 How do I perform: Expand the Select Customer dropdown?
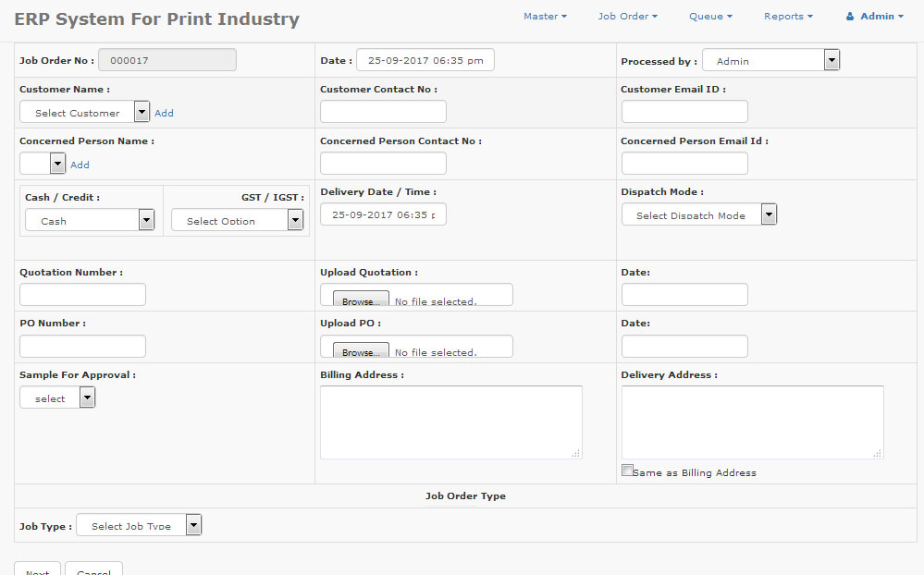pyautogui.click(x=85, y=111)
